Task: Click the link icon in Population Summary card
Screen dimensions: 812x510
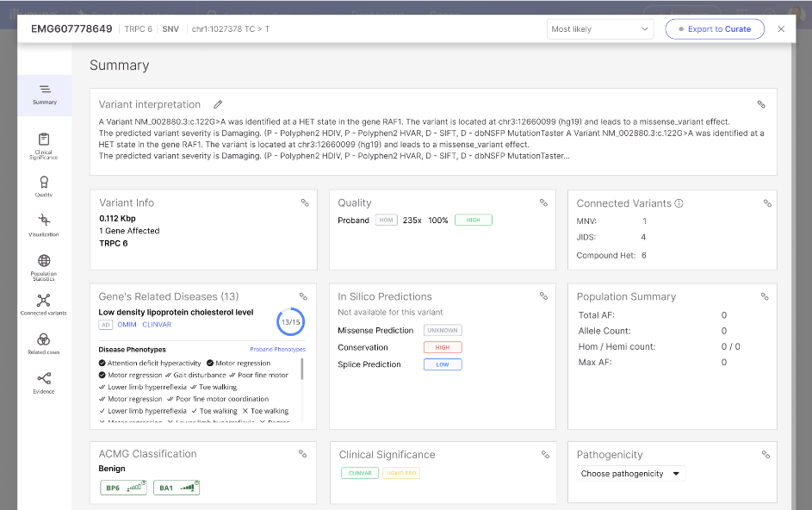Action: pos(765,296)
